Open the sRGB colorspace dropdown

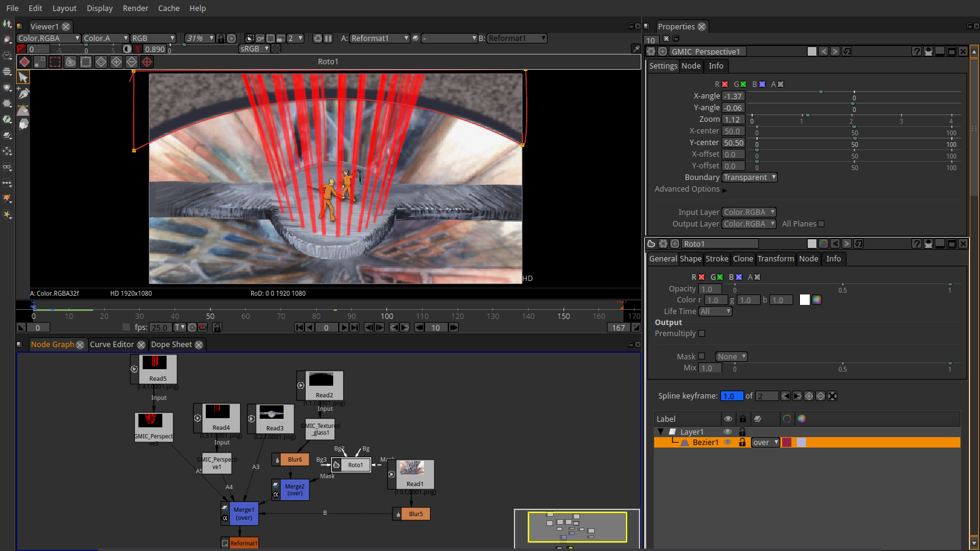coord(254,49)
